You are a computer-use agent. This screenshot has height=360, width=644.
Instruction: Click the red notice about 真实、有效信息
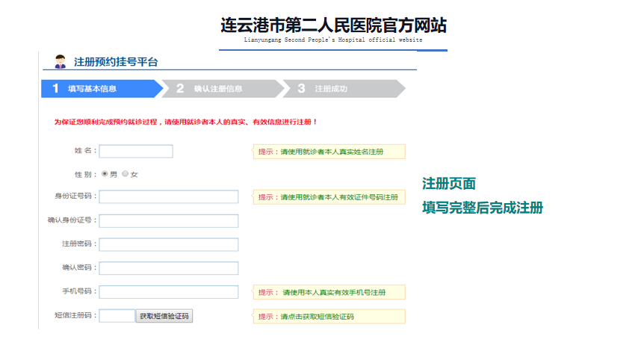pos(185,122)
